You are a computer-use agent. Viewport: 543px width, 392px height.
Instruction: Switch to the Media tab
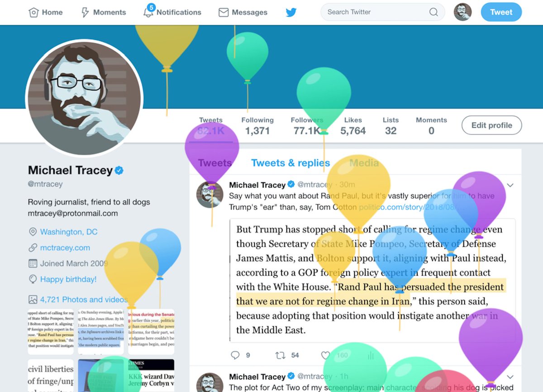pos(364,163)
